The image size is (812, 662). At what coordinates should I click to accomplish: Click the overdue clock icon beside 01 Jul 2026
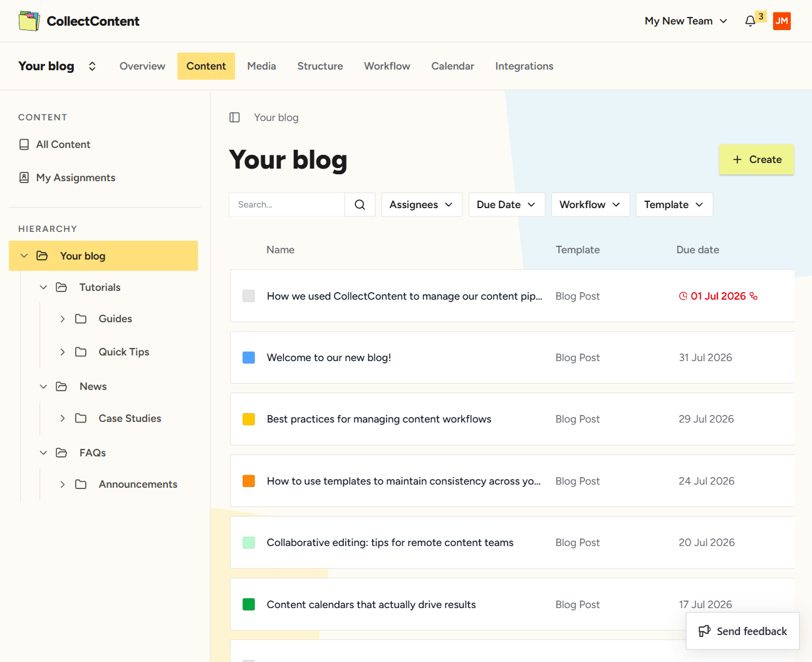click(x=683, y=296)
